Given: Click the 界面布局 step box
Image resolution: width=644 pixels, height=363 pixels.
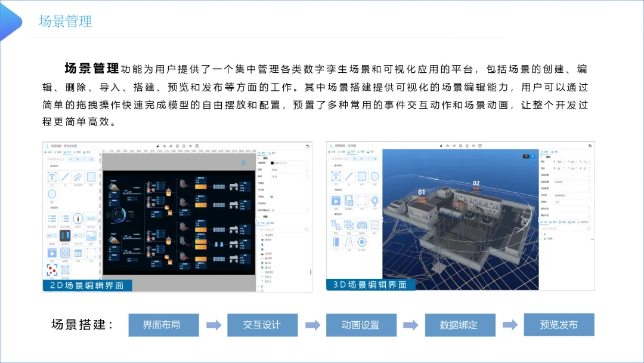Looking at the screenshot, I should pyautogui.click(x=163, y=325).
